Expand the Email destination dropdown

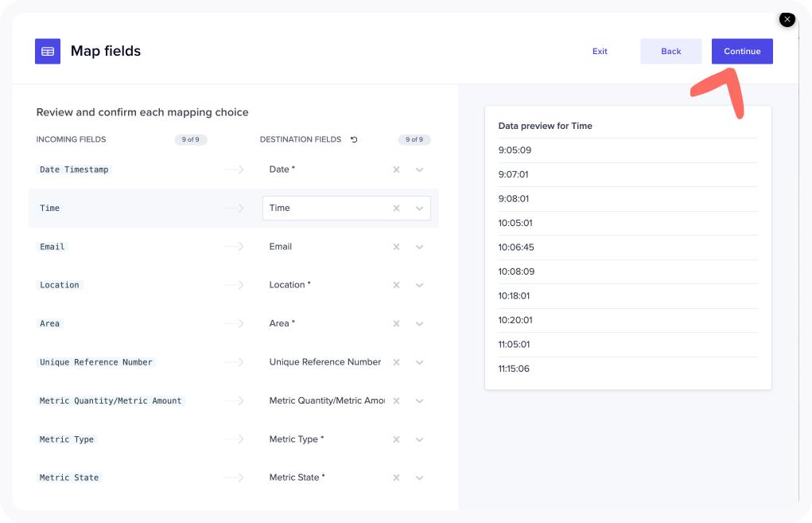419,247
